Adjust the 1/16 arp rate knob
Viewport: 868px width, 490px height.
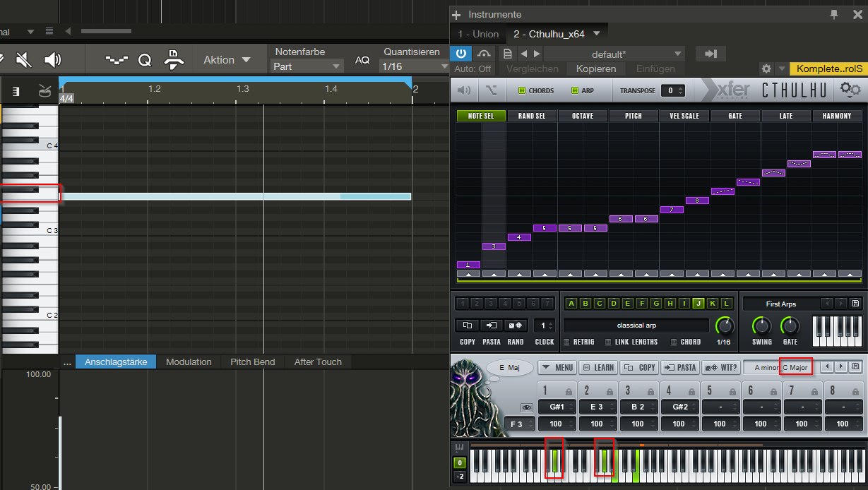pyautogui.click(x=724, y=325)
